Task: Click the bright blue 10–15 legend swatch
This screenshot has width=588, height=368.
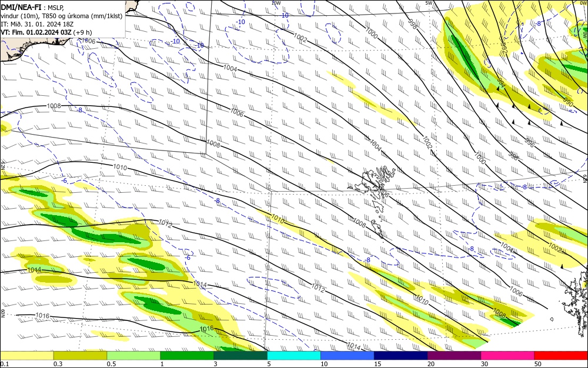Action: coord(348,356)
